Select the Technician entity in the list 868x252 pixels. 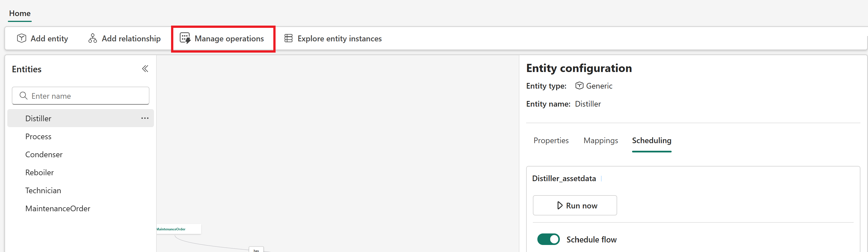coord(43,190)
